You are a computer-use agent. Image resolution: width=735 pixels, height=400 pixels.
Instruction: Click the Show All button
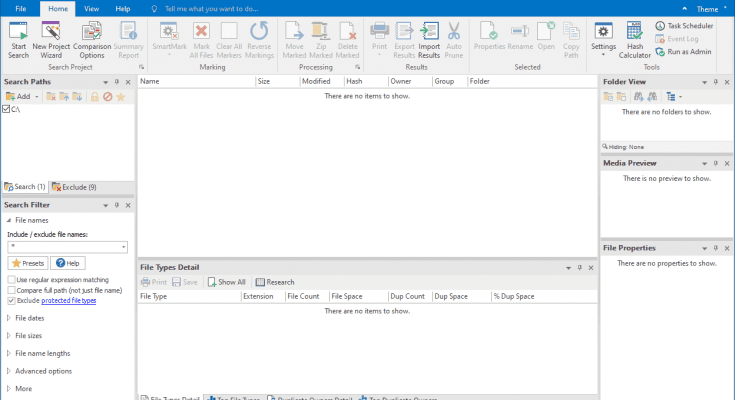(x=227, y=282)
